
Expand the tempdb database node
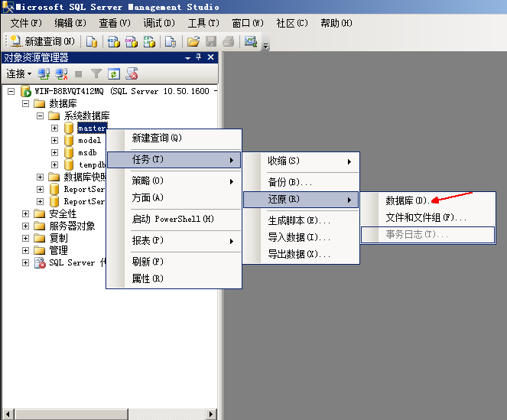coord(54,165)
